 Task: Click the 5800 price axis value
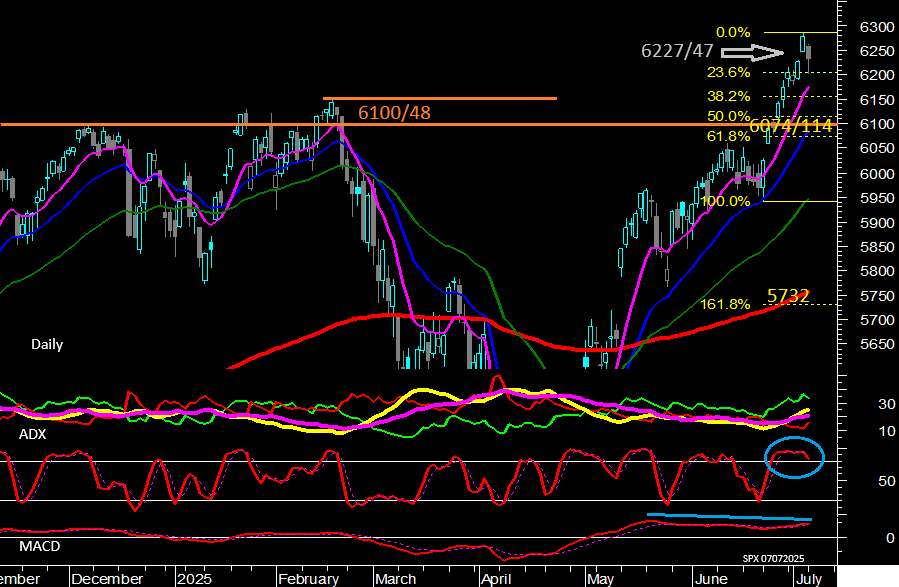[x=877, y=271]
